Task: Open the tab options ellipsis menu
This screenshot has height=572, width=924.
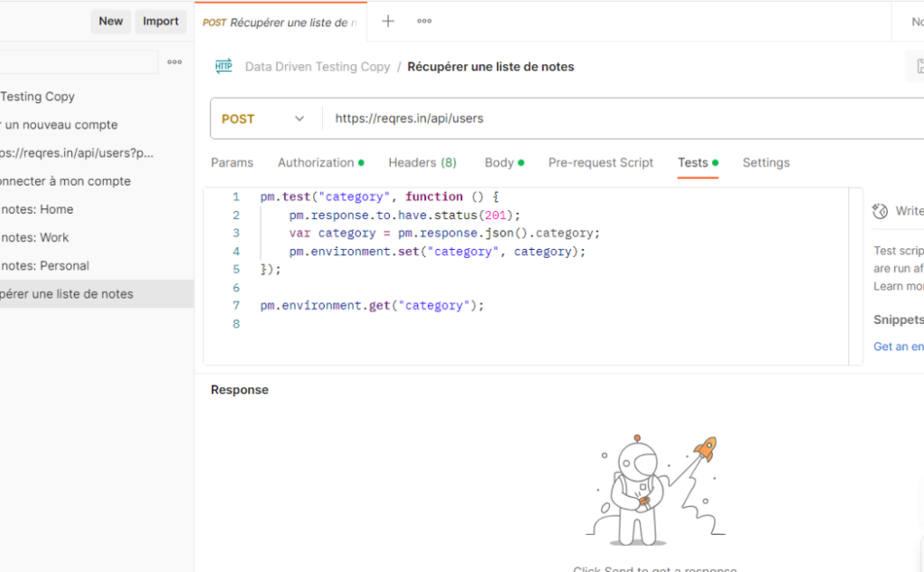Action: pos(424,21)
